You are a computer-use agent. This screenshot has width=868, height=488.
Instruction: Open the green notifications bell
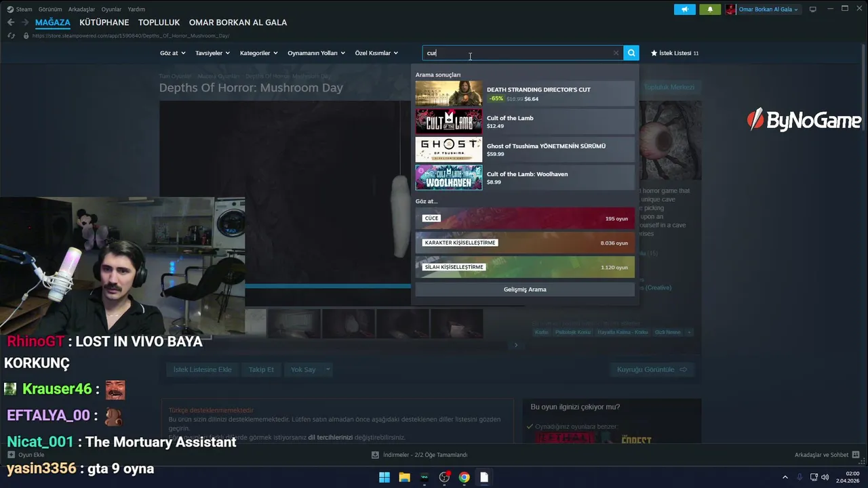pos(710,9)
